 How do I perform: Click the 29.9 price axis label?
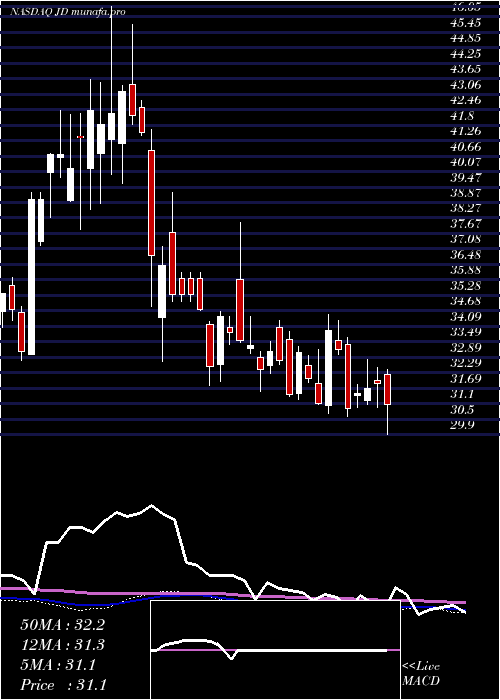point(464,425)
